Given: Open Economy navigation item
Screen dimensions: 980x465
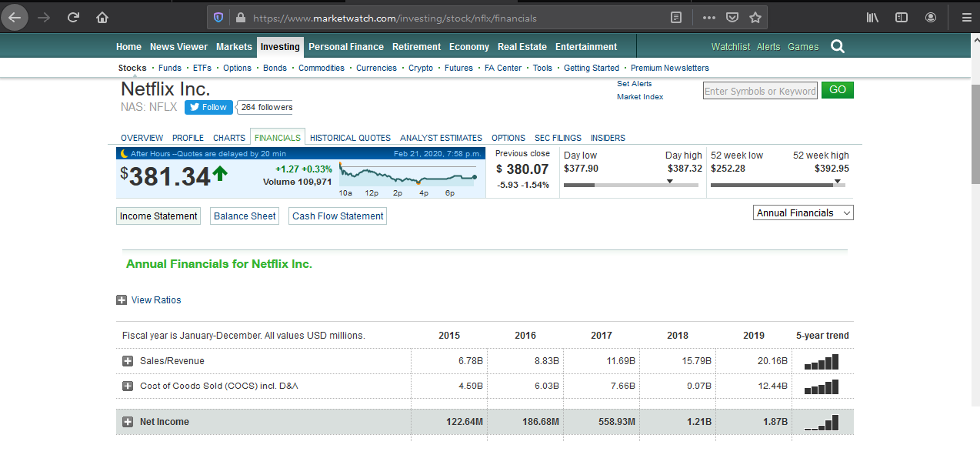Looking at the screenshot, I should 469,47.
